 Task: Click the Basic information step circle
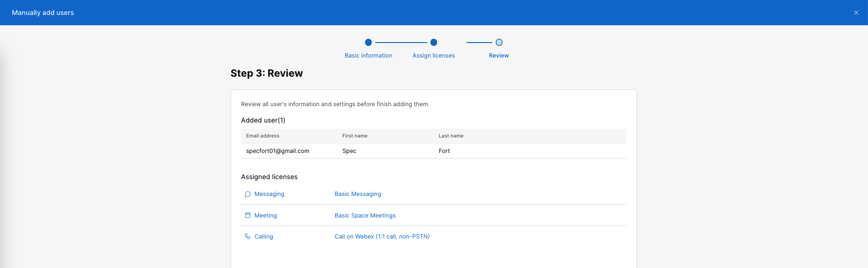pyautogui.click(x=368, y=43)
